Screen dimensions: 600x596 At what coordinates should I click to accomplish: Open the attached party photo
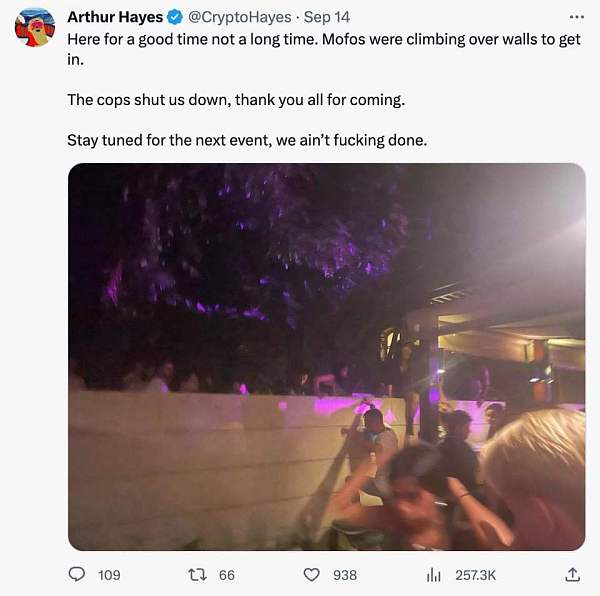click(326, 356)
